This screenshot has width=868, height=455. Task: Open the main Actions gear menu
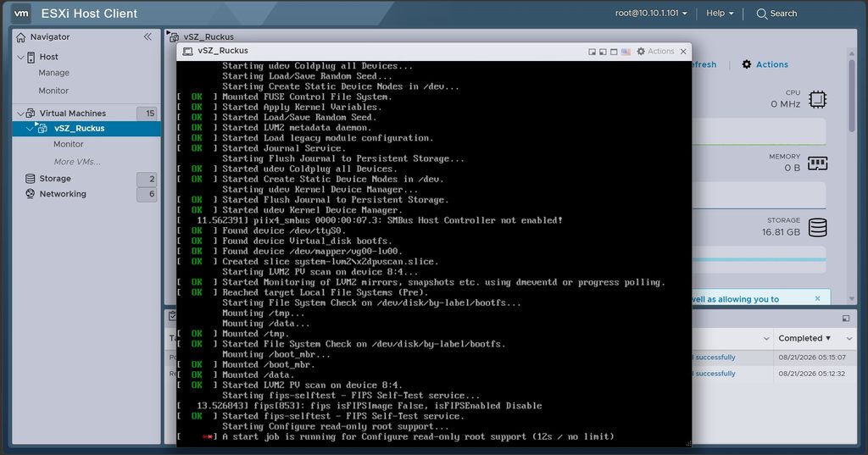click(x=765, y=64)
